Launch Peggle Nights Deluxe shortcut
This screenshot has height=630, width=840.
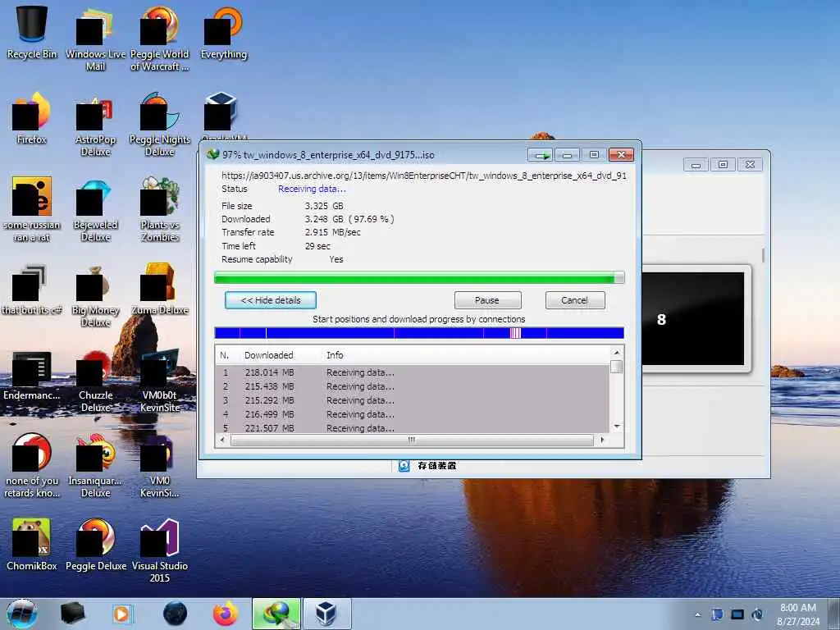pyautogui.click(x=160, y=125)
